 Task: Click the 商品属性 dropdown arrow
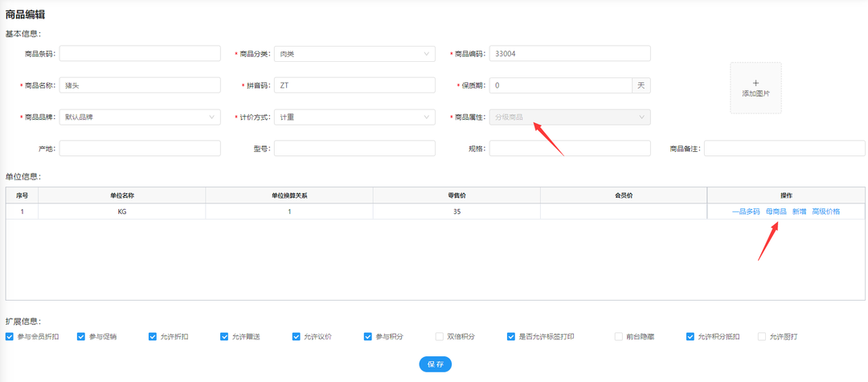click(x=641, y=117)
